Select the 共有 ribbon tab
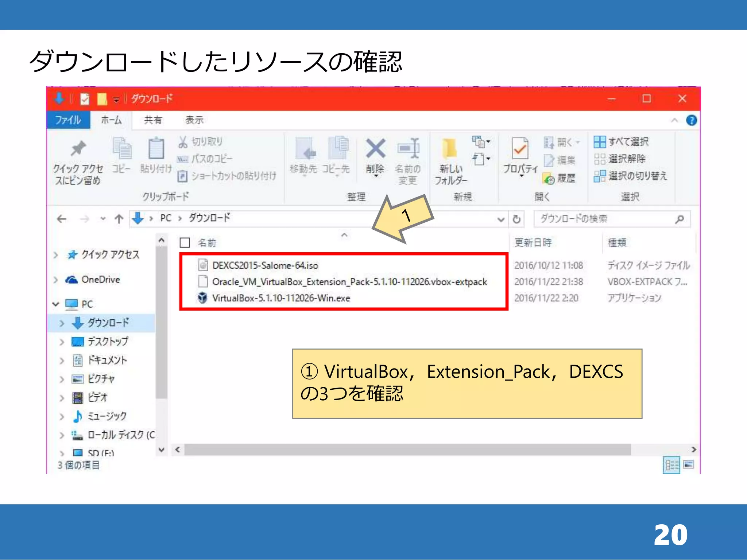 (153, 120)
